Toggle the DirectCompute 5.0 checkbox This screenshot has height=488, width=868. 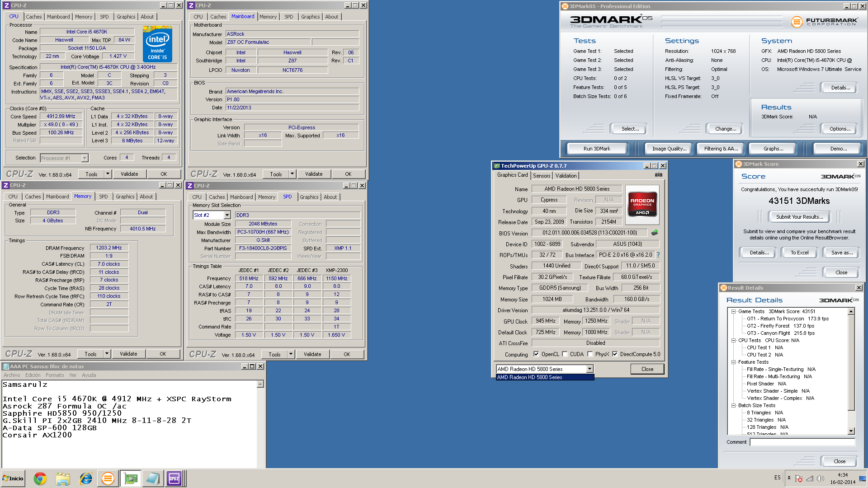pyautogui.click(x=615, y=354)
